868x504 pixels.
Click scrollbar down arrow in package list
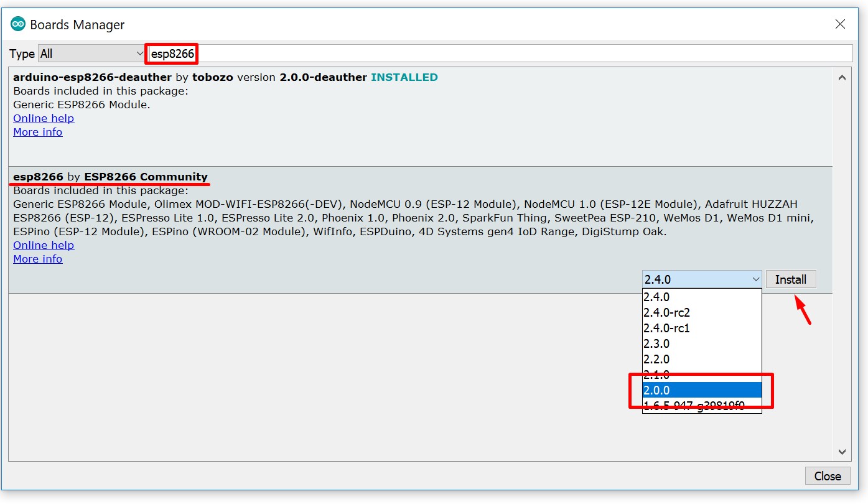pyautogui.click(x=842, y=452)
